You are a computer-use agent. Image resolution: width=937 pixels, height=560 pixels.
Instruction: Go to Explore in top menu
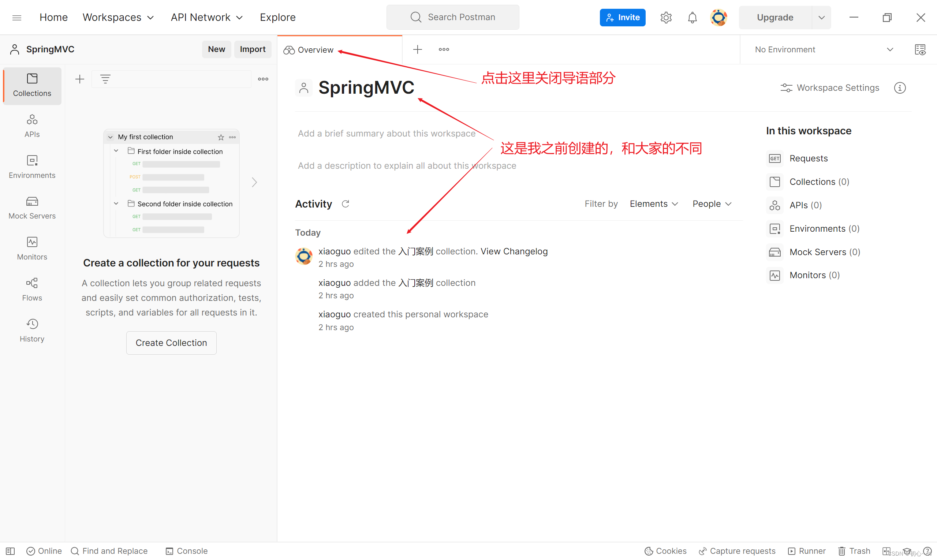tap(277, 17)
